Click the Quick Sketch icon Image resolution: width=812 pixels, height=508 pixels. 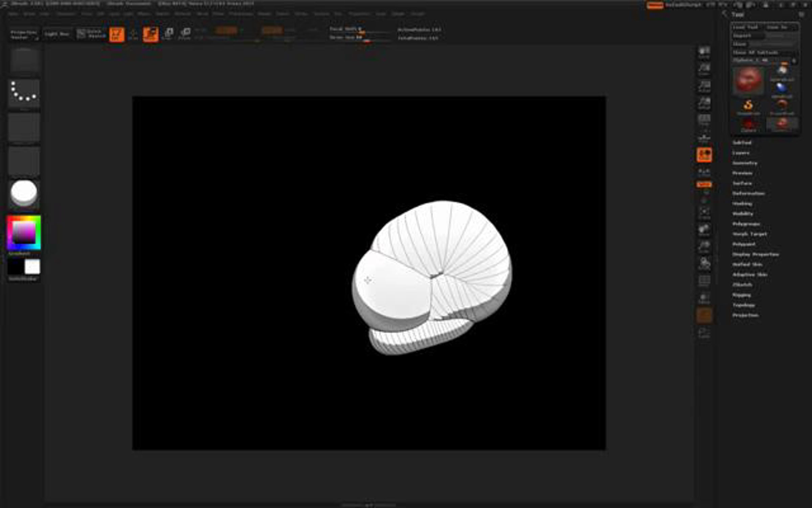point(90,34)
